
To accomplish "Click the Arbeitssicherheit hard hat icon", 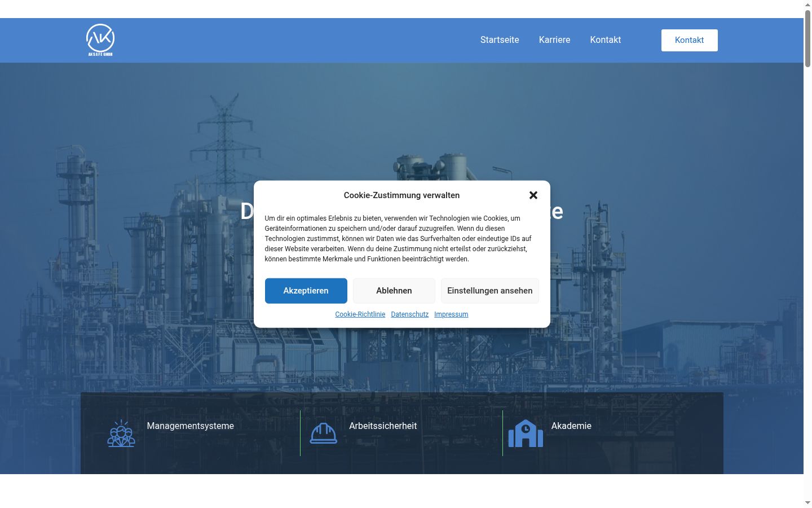I will click(x=324, y=433).
